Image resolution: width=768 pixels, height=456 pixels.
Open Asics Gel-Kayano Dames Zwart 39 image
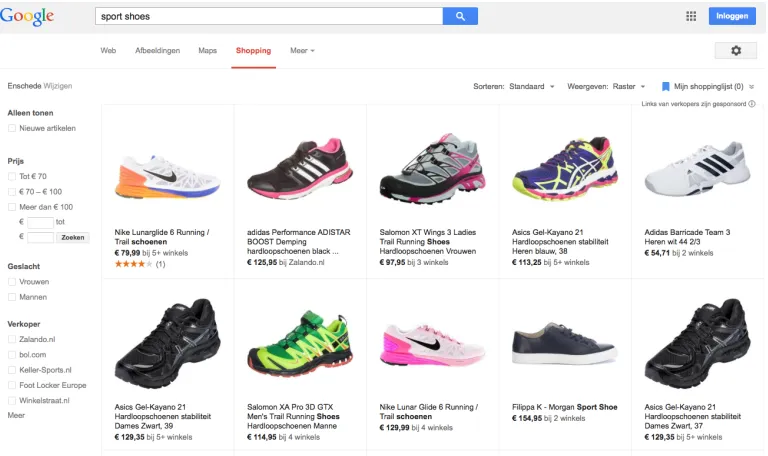point(167,343)
